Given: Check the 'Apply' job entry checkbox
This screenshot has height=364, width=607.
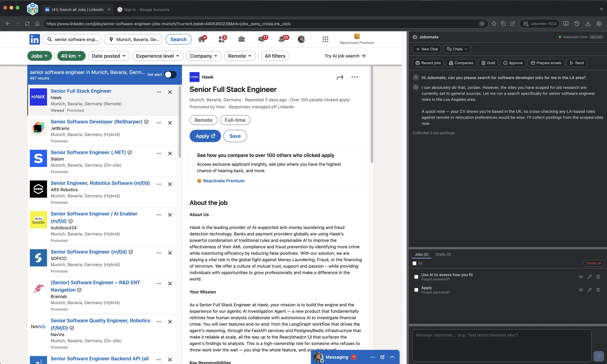Looking at the screenshot, I should (416, 290).
